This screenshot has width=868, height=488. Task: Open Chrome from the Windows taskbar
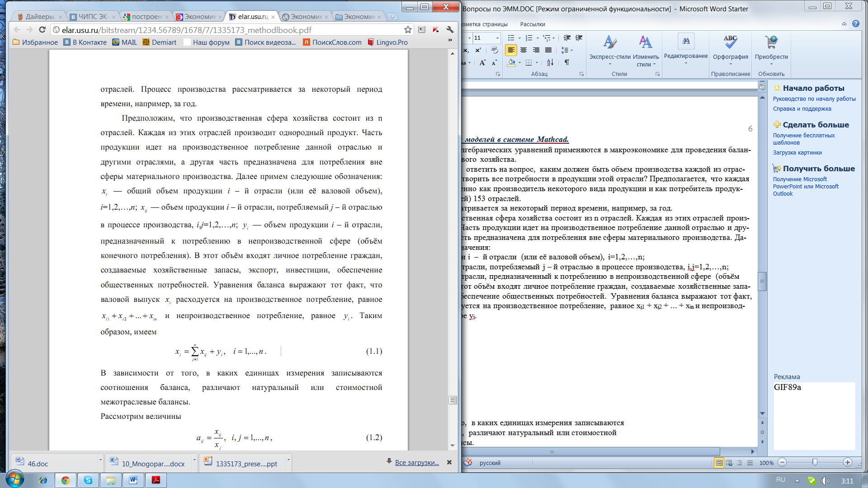click(65, 480)
